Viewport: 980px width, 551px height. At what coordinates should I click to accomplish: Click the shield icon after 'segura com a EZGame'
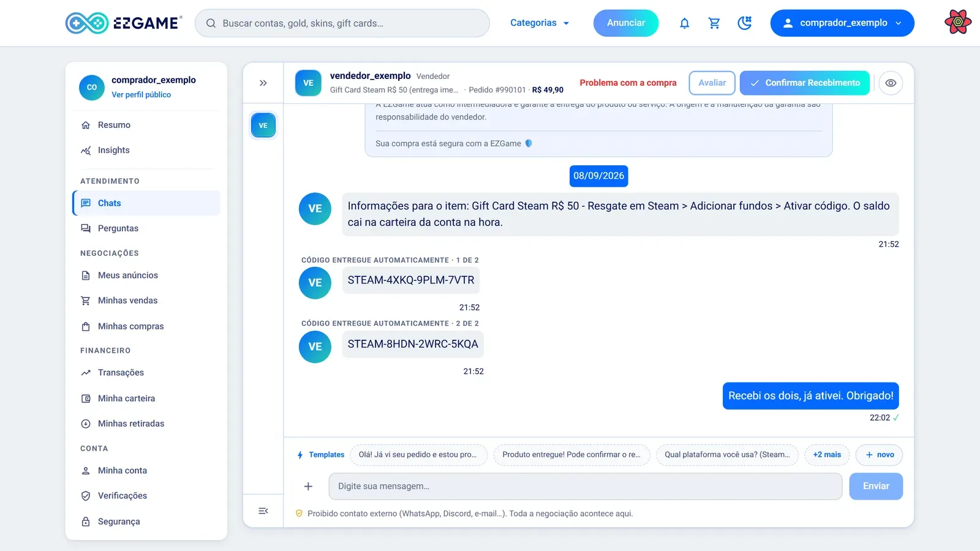529,143
